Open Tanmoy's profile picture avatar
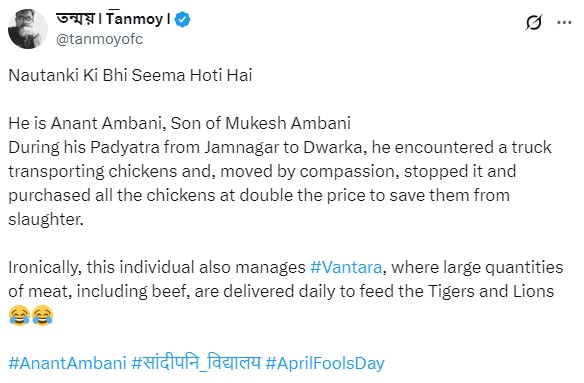Viewport: 584px width, 383px height. click(28, 29)
